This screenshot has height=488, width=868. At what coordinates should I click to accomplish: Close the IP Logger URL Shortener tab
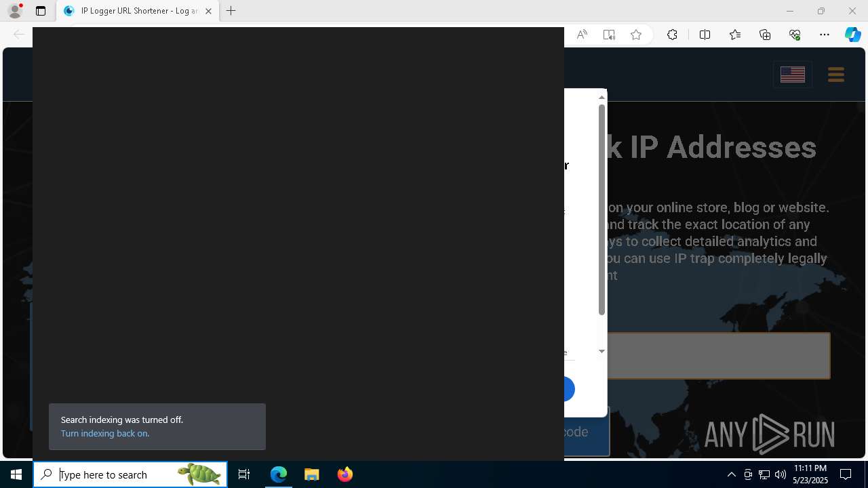click(x=208, y=11)
